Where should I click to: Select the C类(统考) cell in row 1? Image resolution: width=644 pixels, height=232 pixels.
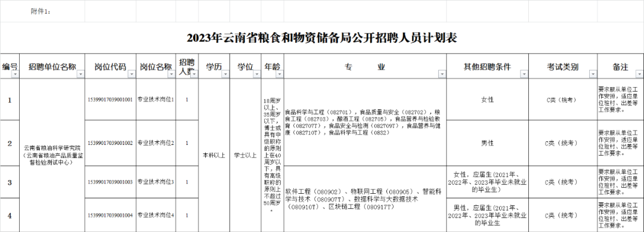tap(563, 100)
